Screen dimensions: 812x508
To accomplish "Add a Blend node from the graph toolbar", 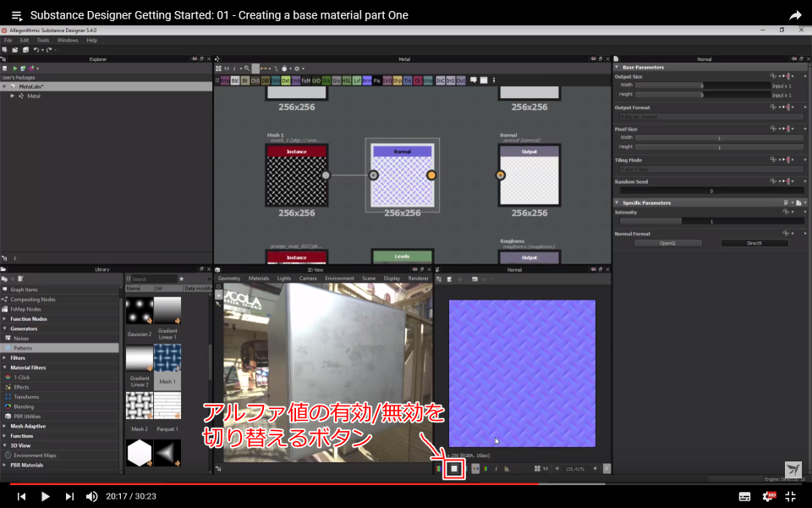I will (x=235, y=80).
